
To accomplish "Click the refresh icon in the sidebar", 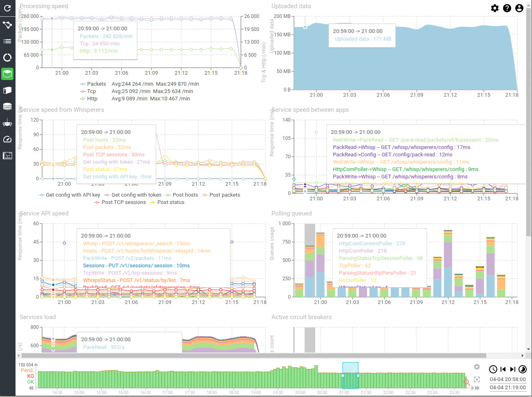I will (7, 8).
